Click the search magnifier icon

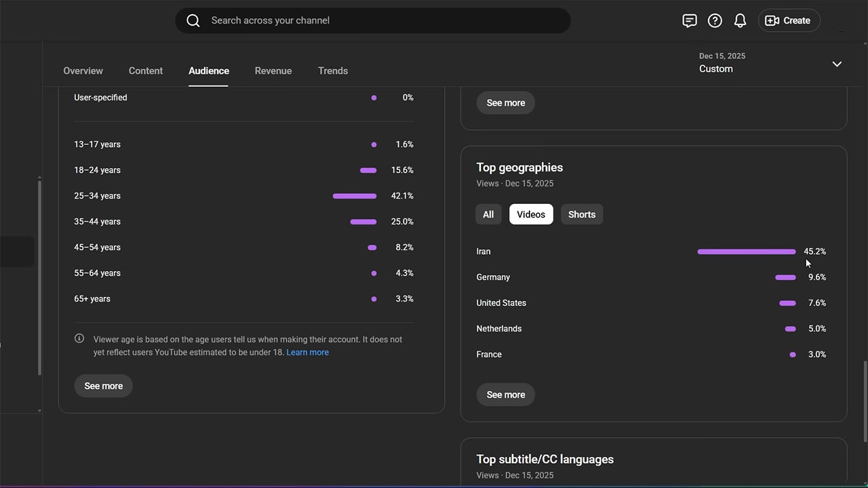[193, 20]
